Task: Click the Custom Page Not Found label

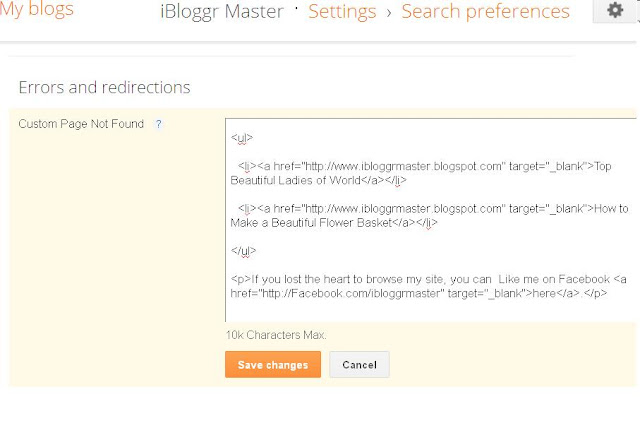Action: tap(81, 124)
